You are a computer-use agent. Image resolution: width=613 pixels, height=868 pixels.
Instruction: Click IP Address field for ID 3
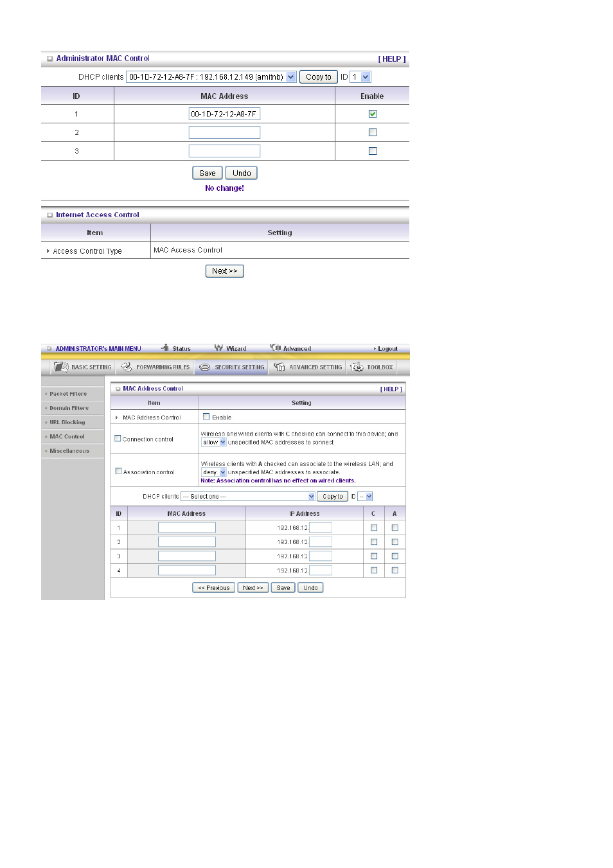321,556
